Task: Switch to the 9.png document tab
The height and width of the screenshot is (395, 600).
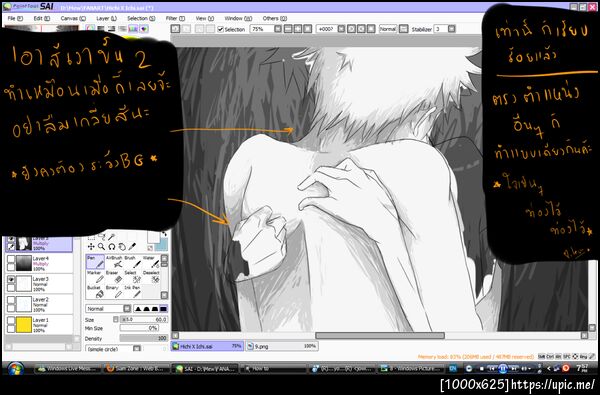Action: 282,346
